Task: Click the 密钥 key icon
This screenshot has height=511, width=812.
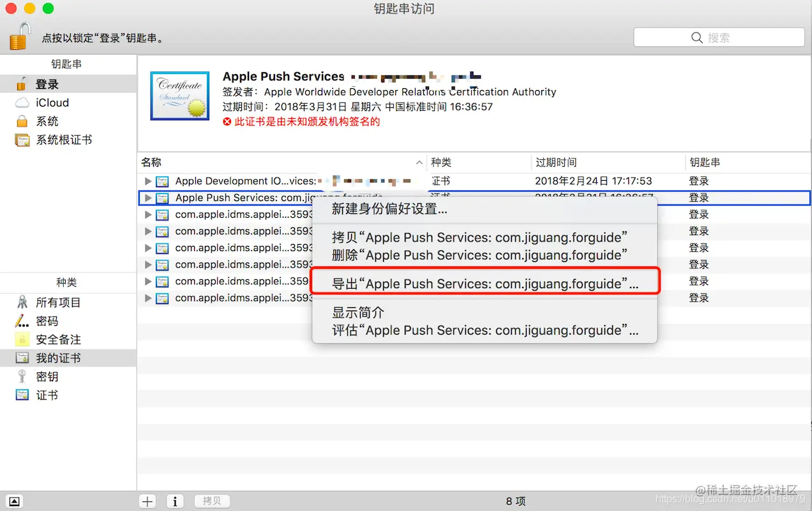Action: click(22, 376)
